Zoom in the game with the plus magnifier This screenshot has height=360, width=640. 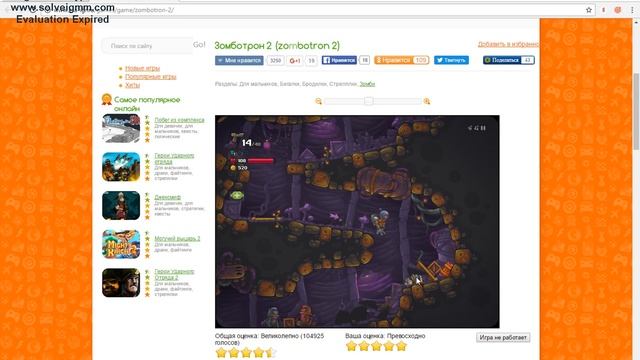[x=427, y=101]
